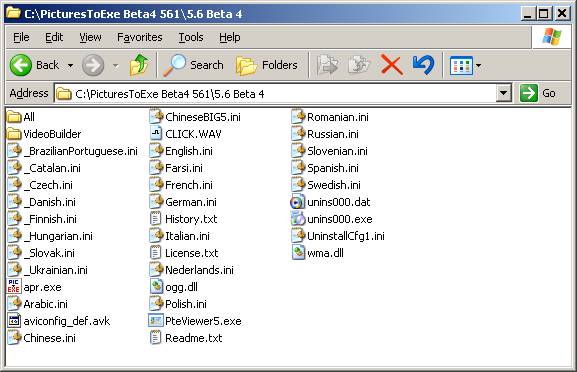Select the Readme.txt file icon
The image size is (577, 372).
point(156,337)
